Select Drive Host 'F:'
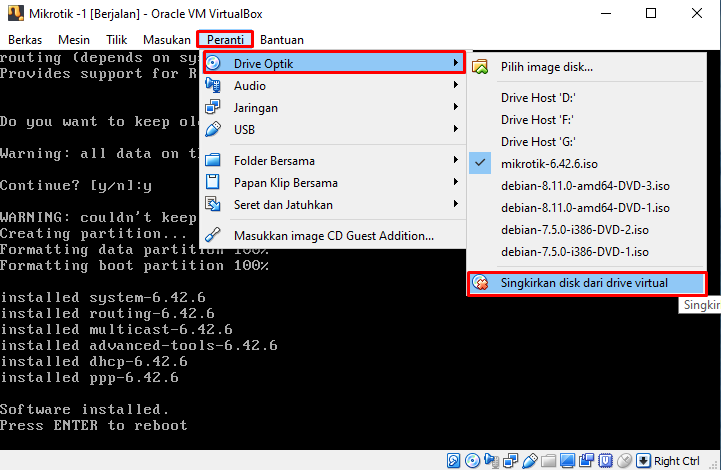 537,120
